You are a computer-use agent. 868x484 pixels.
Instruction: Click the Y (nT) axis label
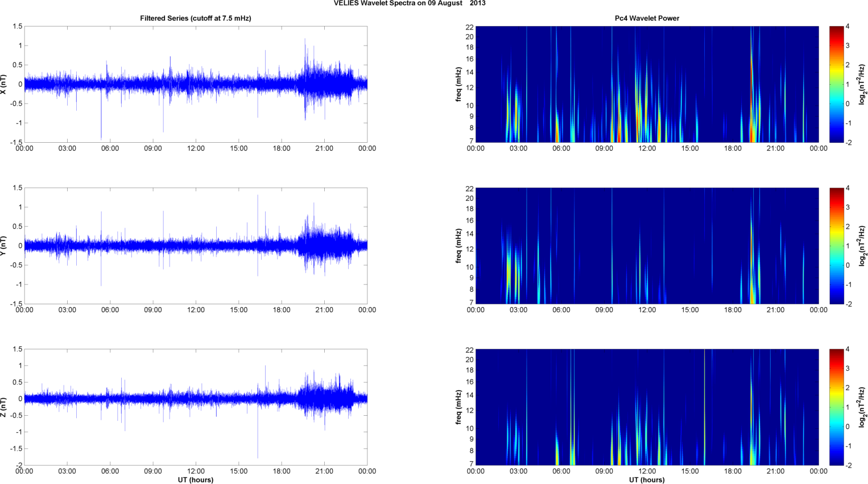tap(4, 246)
